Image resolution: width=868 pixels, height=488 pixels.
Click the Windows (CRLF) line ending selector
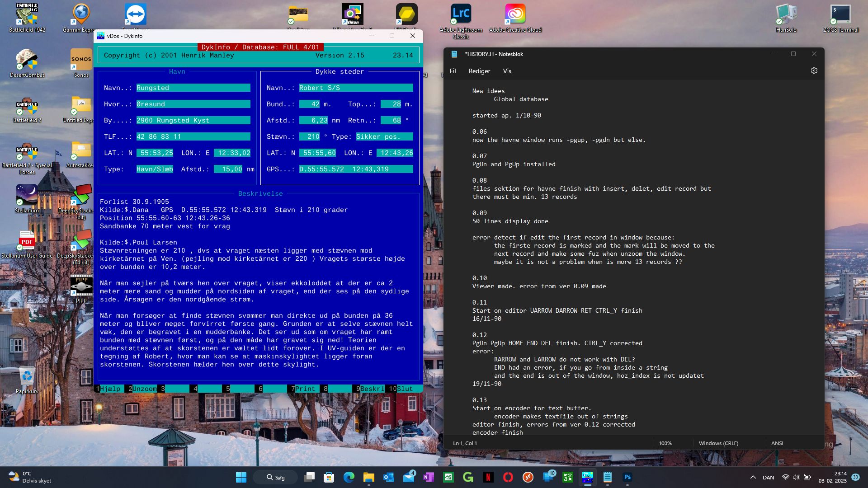(x=718, y=443)
